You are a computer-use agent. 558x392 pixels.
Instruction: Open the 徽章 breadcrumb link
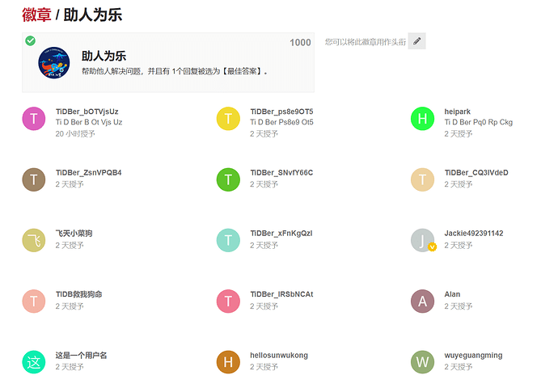coord(36,15)
